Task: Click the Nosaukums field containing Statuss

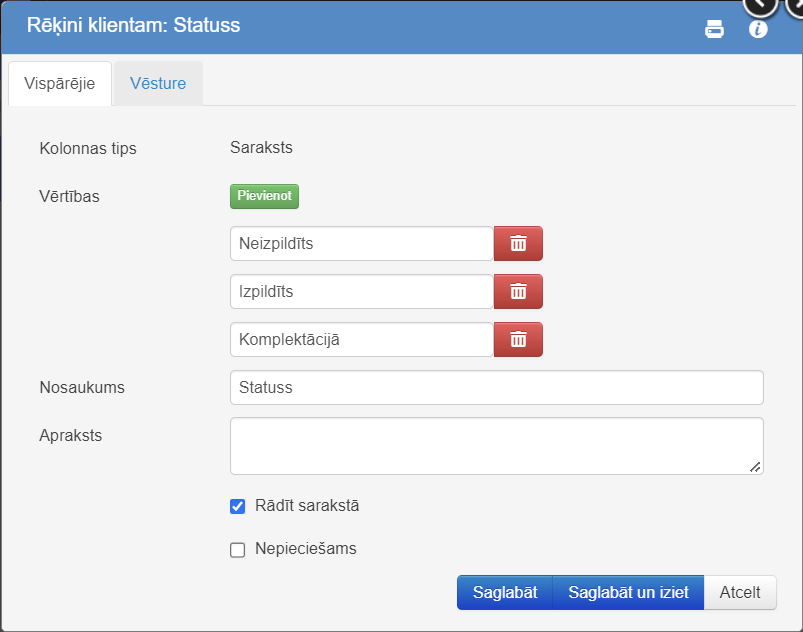Action: [497, 387]
